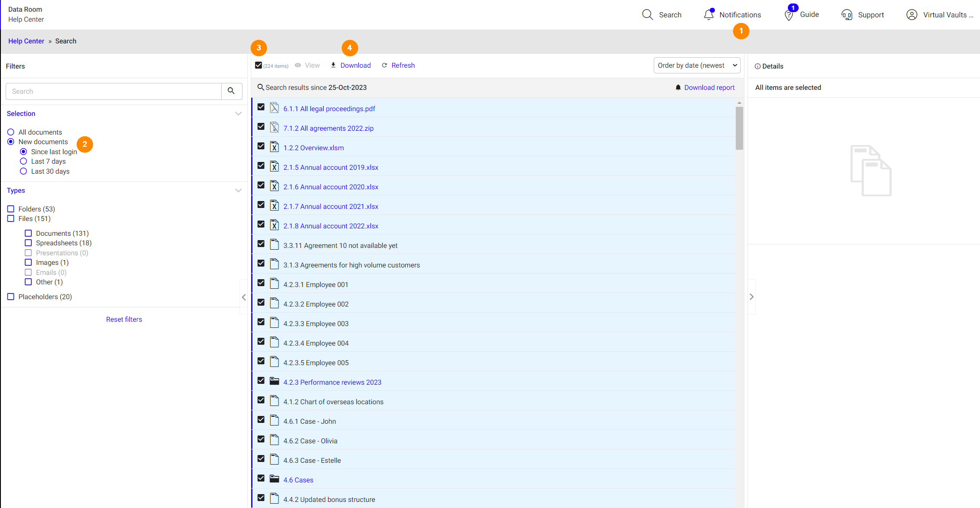This screenshot has height=508, width=980.
Task: Click the magnifier button in Filters search
Action: point(231,91)
